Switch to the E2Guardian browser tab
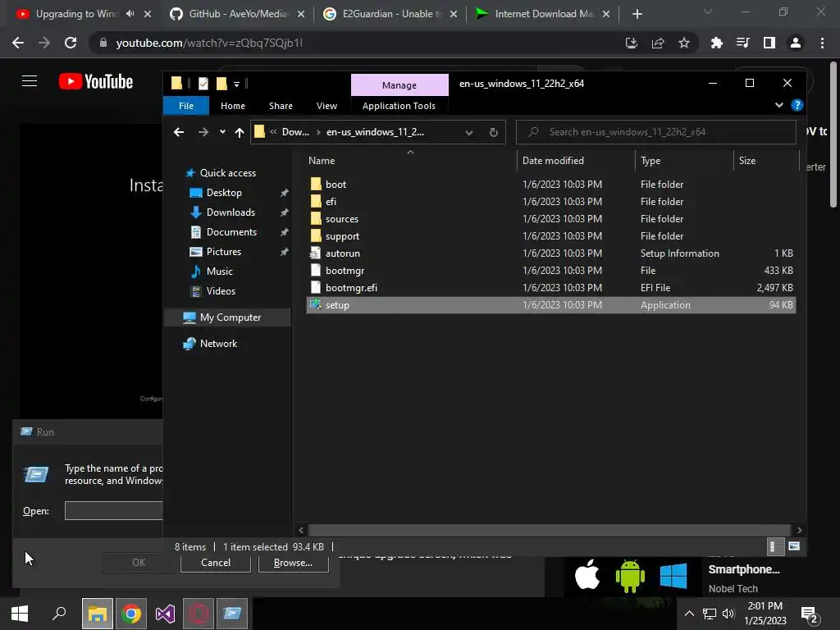 (x=390, y=14)
